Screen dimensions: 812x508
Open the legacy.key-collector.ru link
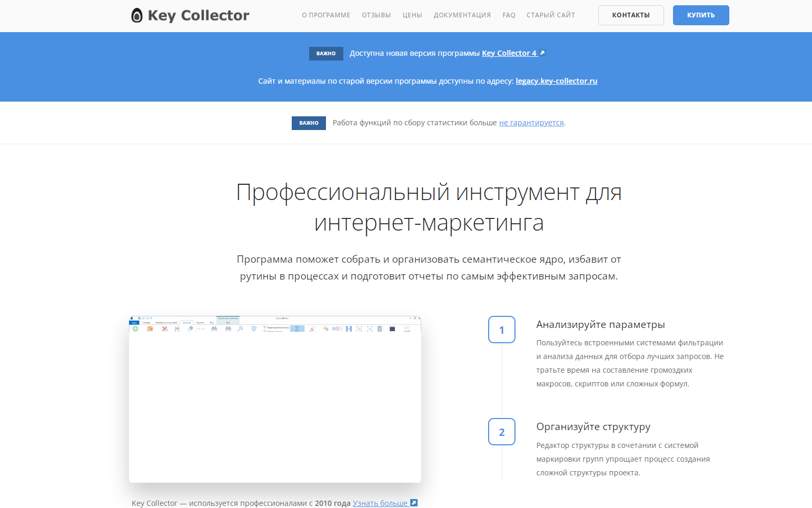coord(556,81)
